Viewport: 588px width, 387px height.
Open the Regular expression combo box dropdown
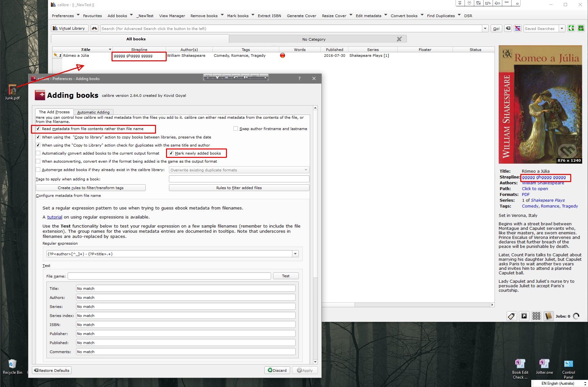(x=295, y=254)
